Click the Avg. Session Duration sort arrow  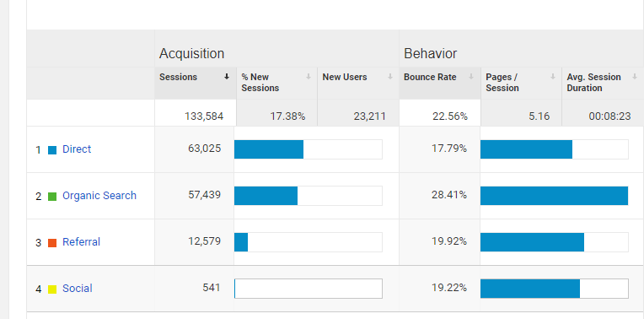click(x=635, y=77)
